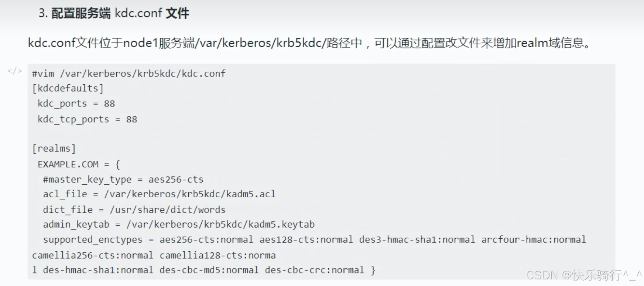Click the code block </> icon
Screen dimensions: 644x286
(x=15, y=71)
